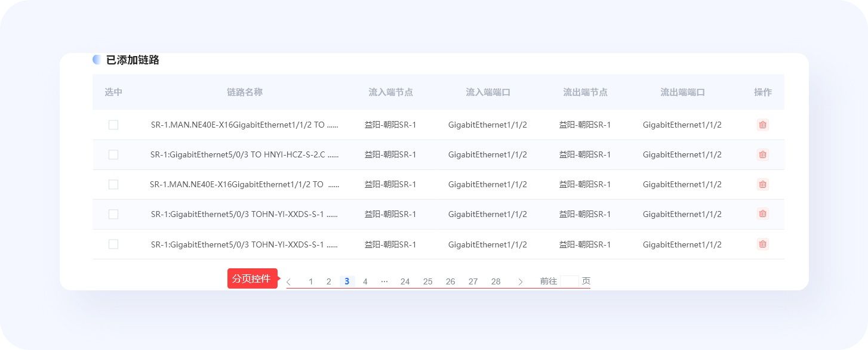Click the trash icon in the fourth row
868x350 pixels.
coord(762,213)
